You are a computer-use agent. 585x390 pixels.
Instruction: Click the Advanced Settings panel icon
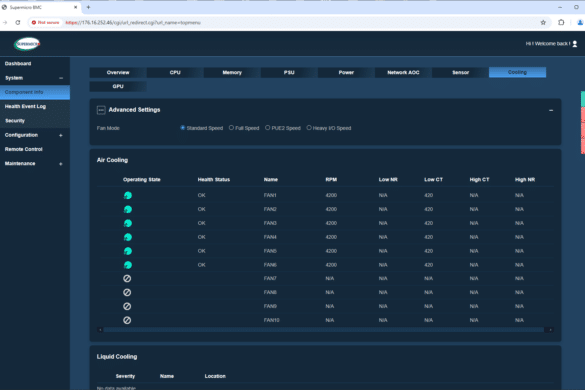click(101, 110)
